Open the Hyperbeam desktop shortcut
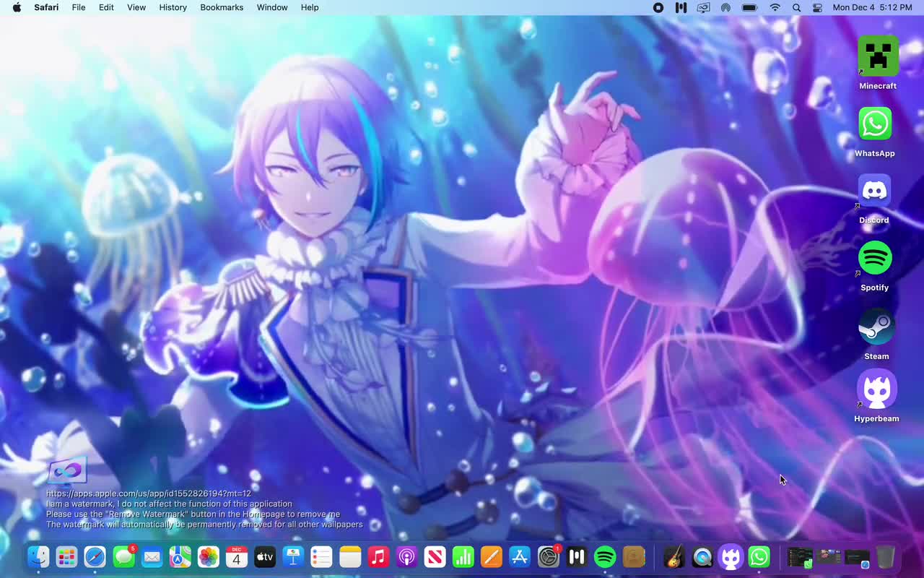 click(876, 390)
